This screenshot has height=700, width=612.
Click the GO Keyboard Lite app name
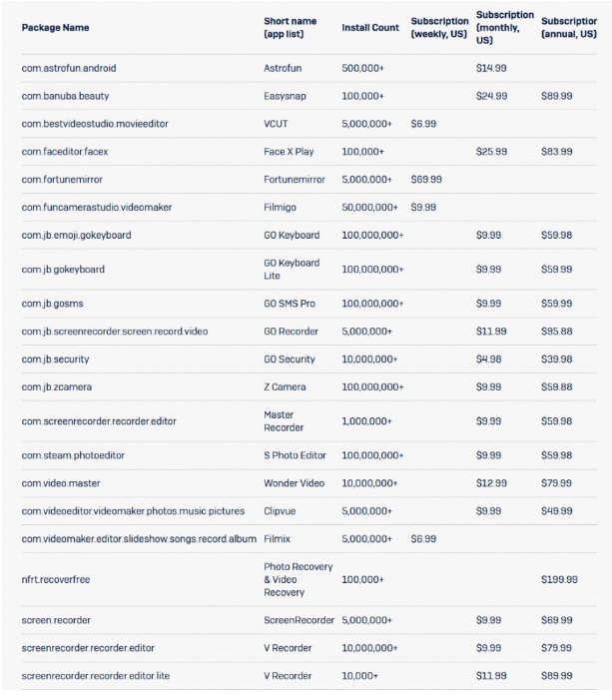click(x=292, y=269)
